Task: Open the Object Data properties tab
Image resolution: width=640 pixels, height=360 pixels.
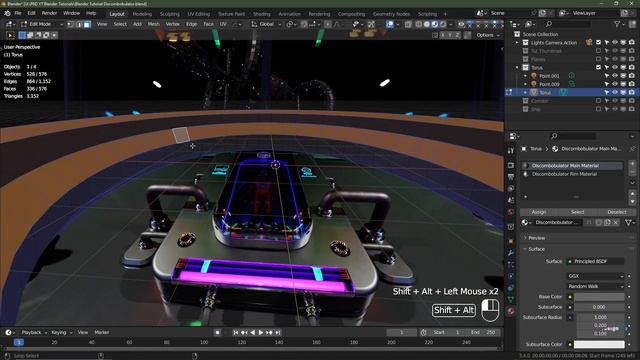Action: pos(511,300)
